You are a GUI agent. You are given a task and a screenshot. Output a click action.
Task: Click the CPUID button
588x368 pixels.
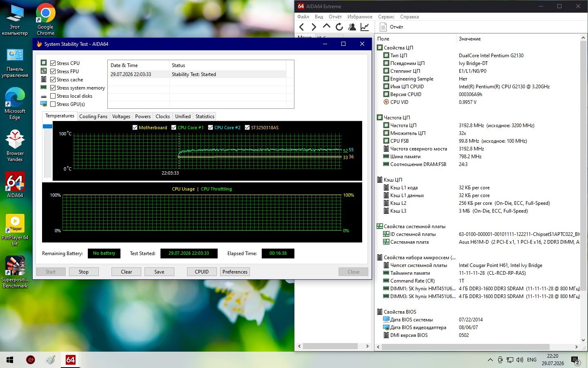click(202, 272)
